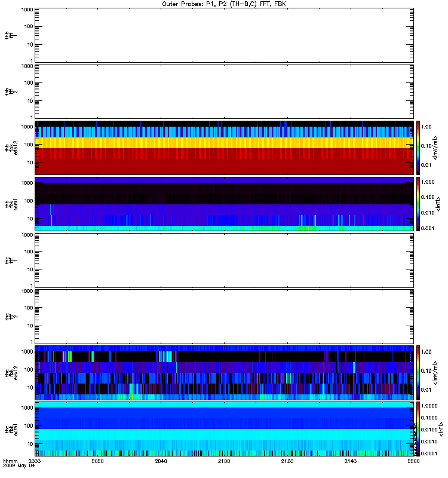
Task: Click the '2200' time axis label
Action: click(x=413, y=461)
